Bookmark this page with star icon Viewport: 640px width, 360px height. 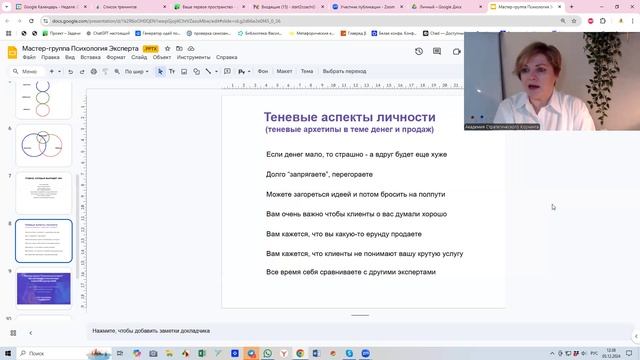point(574,21)
